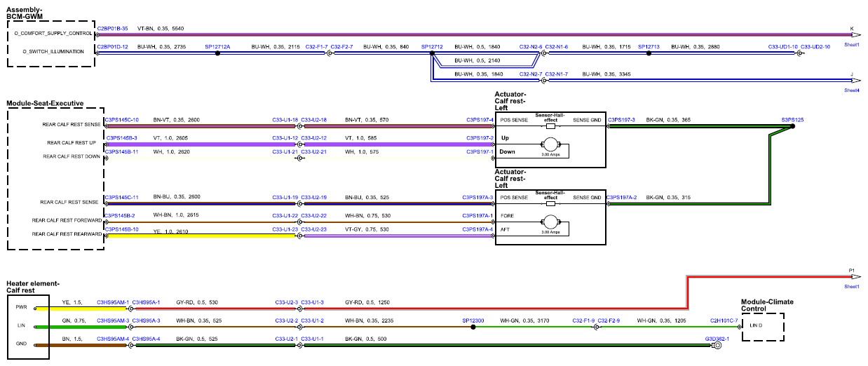Select splice label SP12300
This screenshot has height=366, width=868.
point(473,320)
